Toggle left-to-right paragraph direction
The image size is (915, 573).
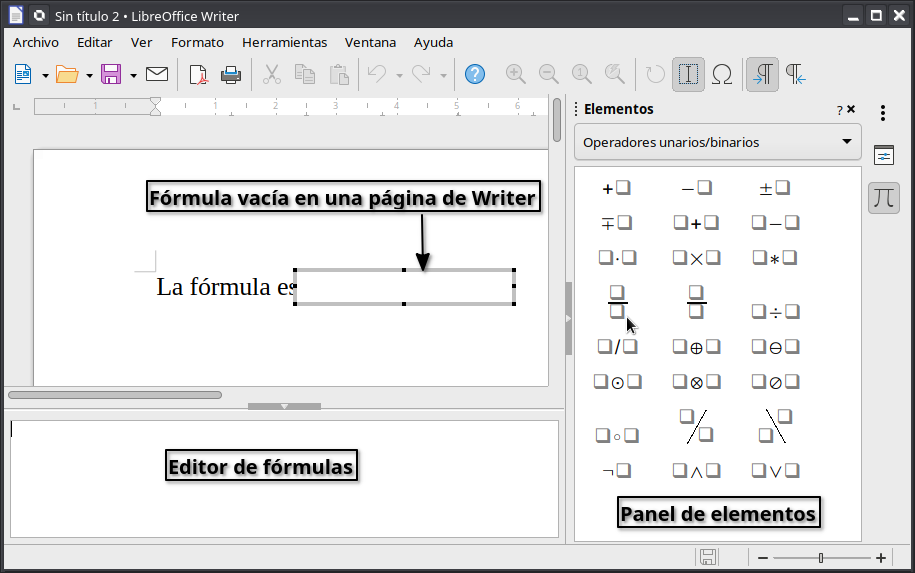coord(763,75)
